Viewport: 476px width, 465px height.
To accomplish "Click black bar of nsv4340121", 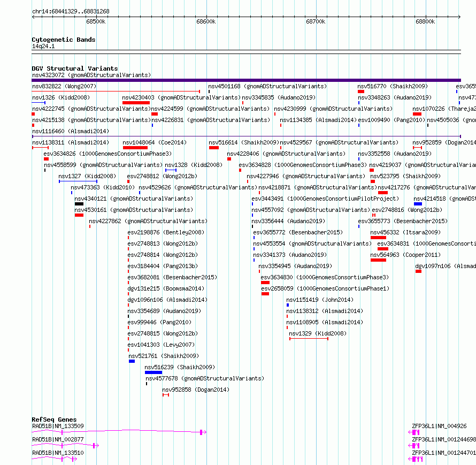I will 79,204.
